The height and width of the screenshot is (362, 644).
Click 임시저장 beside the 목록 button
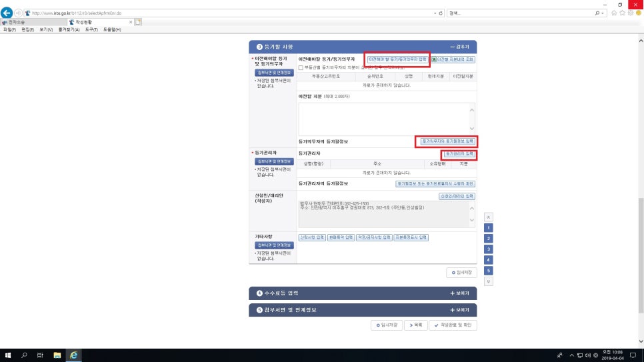tap(387, 325)
